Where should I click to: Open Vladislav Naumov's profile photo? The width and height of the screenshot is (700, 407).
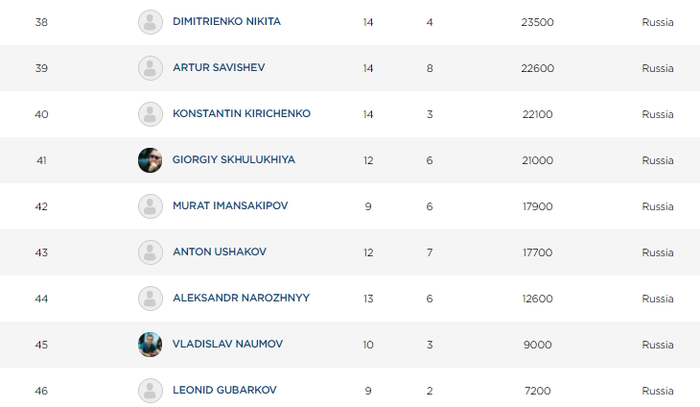pos(150,344)
